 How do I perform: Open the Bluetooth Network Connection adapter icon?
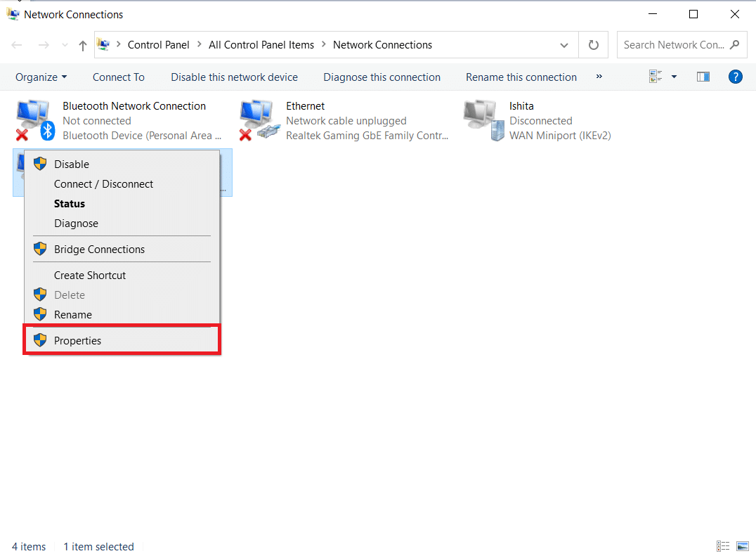[35, 120]
